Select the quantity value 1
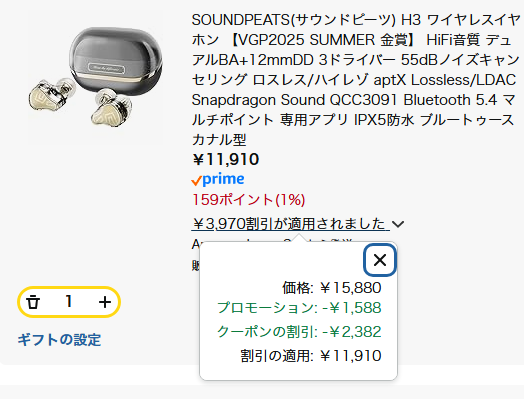 coord(69,301)
